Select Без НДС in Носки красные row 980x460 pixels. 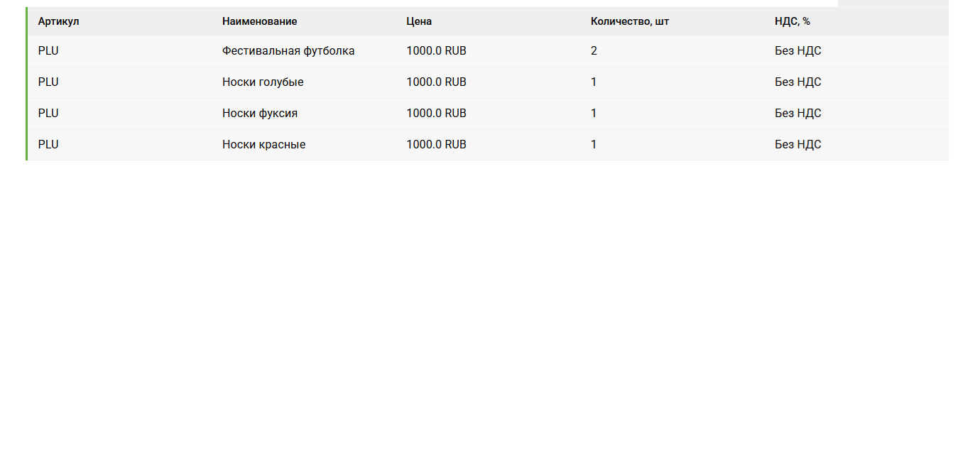pyautogui.click(x=797, y=145)
